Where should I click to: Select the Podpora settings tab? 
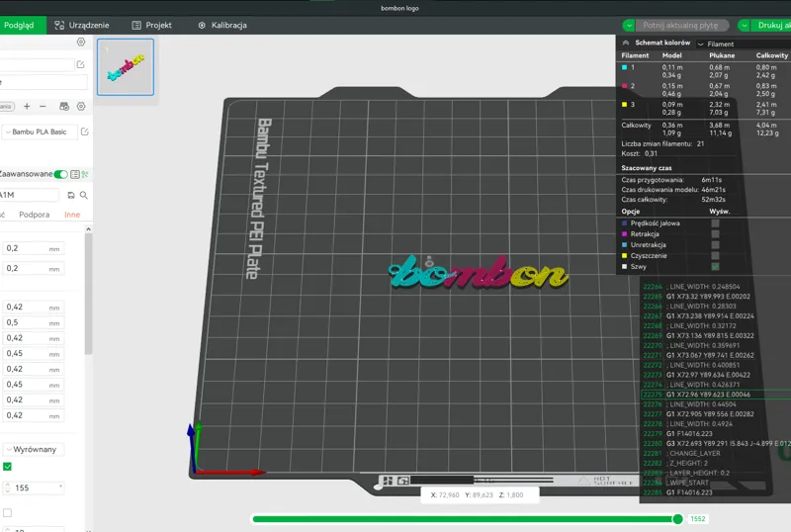(35, 215)
